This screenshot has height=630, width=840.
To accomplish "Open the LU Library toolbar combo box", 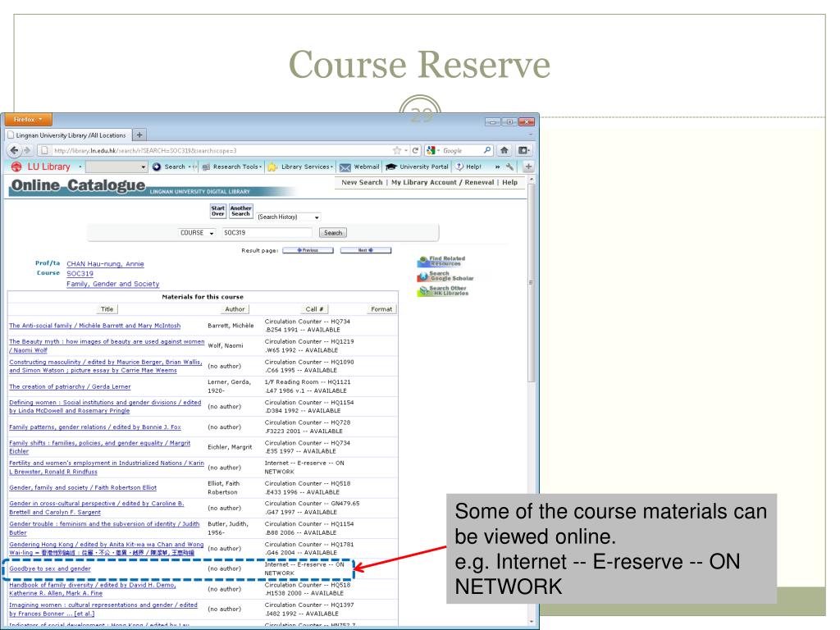I will click(x=116, y=167).
